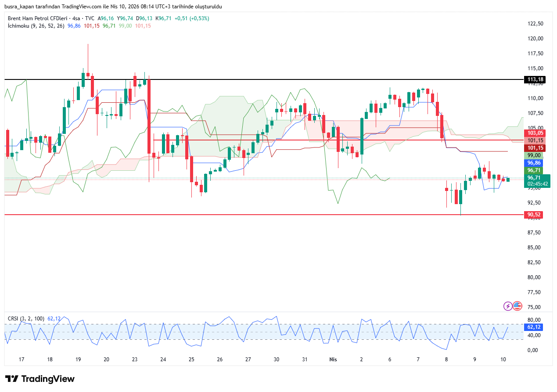Click the blue 96,86 Ichimoku price label
Screen dimensions: 557x392
coord(534,162)
